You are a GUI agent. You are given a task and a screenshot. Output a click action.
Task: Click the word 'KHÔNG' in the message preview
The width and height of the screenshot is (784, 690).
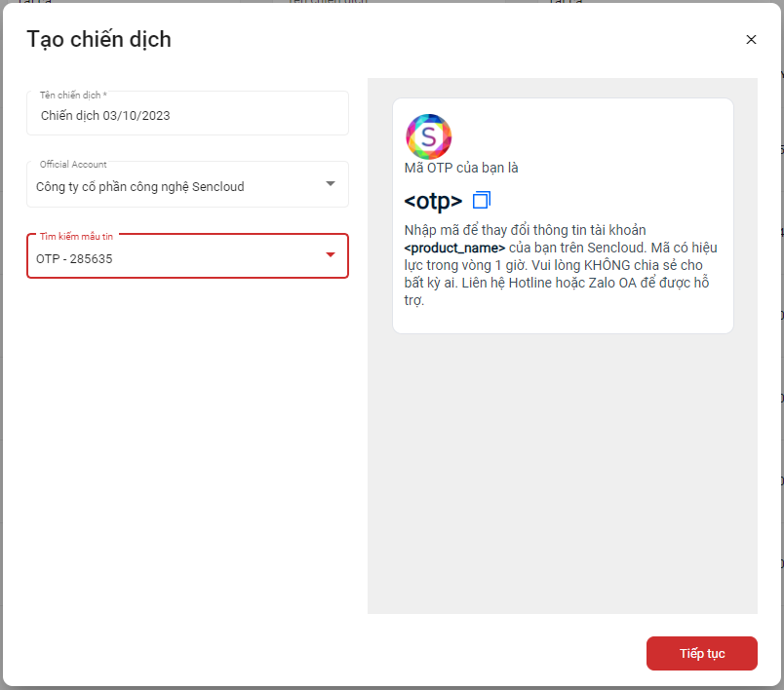click(606, 265)
